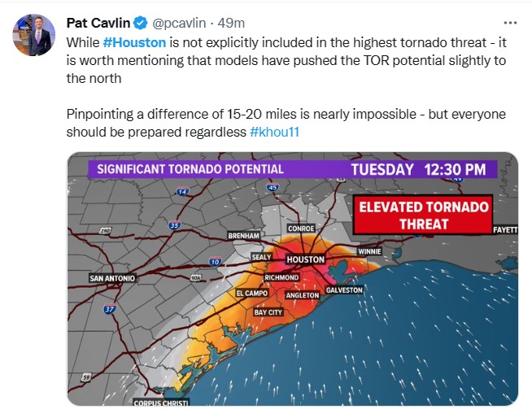Click the Interstate 35 shield on the map
The width and height of the screenshot is (532, 409).
pos(175,226)
